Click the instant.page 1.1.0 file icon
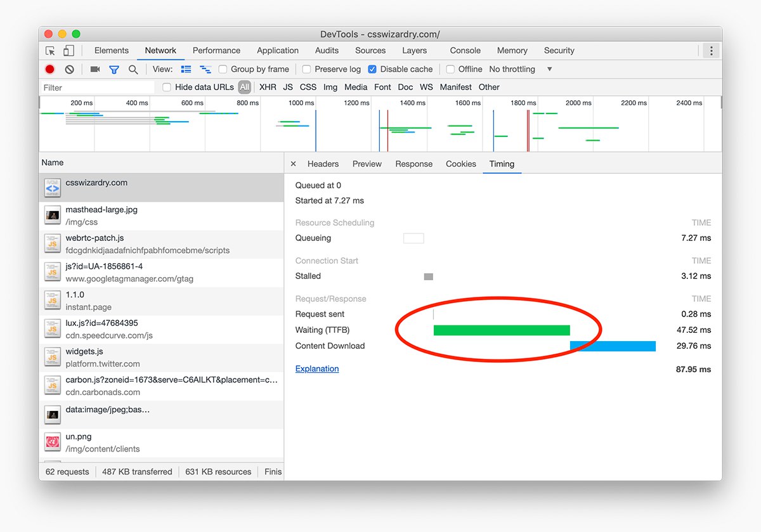 [52, 301]
